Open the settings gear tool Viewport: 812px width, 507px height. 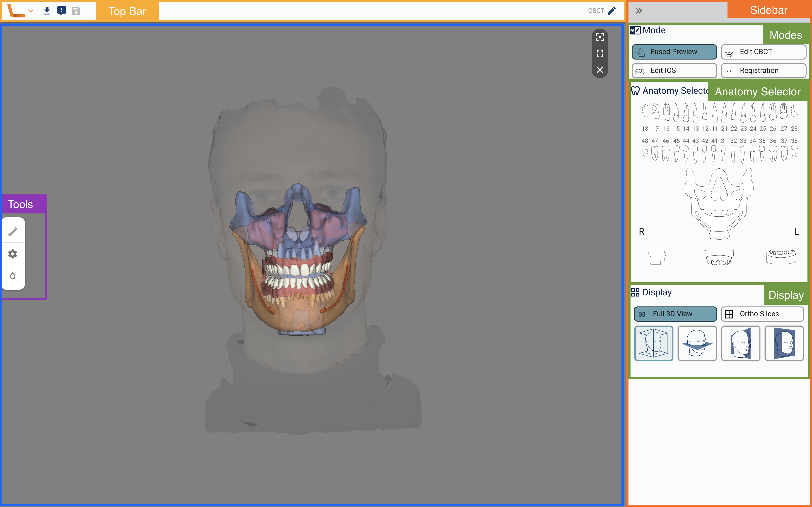pos(13,254)
